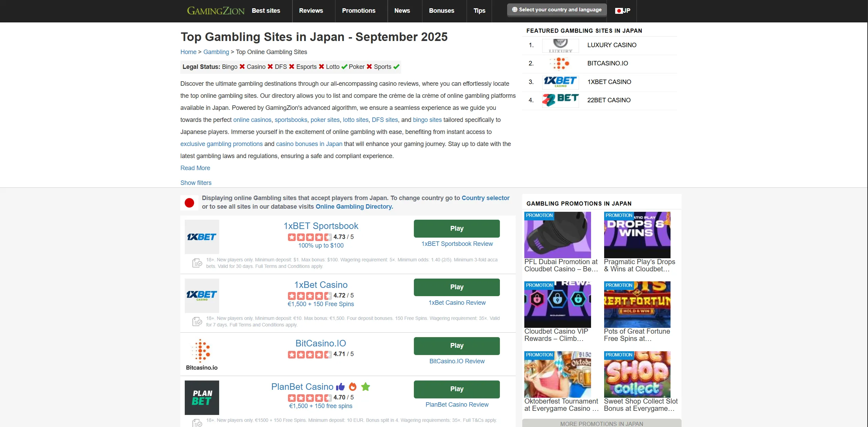The image size is (868, 427).
Task: Click the 1xBET Casino featured logo
Action: coord(560,82)
